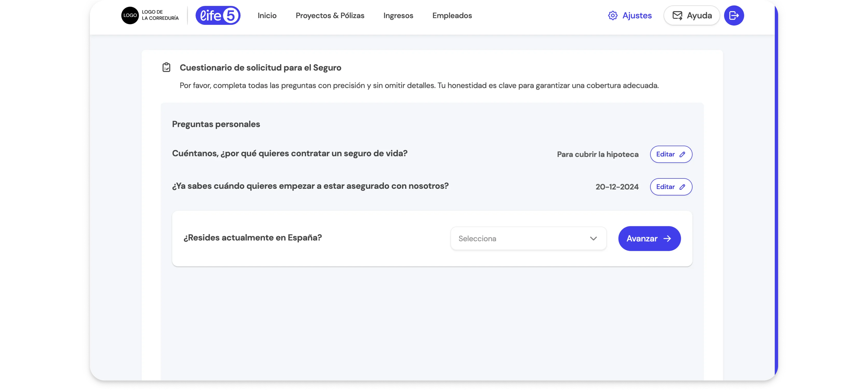The height and width of the screenshot is (392, 868).
Task: Click the Ajustes gear icon
Action: 613,16
